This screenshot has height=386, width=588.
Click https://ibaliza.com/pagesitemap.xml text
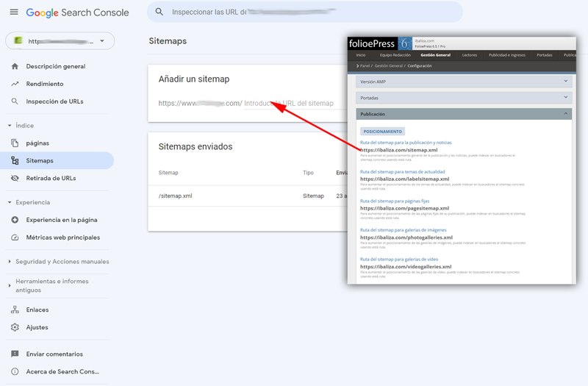point(405,208)
